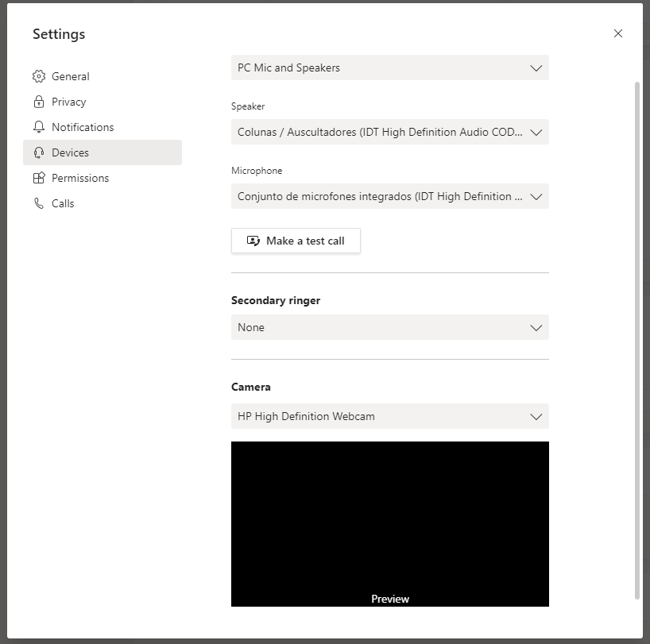Close the Settings dialog
650x644 pixels.
tap(617, 33)
